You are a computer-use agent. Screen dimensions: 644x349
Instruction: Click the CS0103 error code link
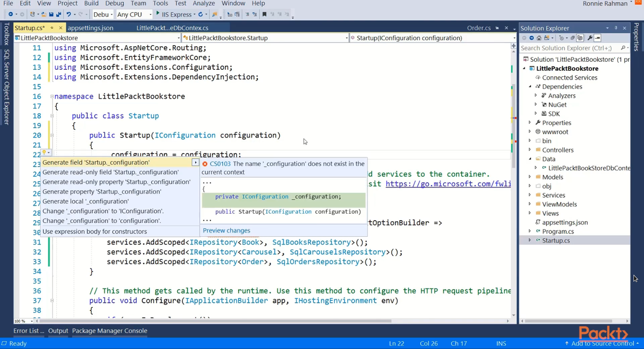pyautogui.click(x=221, y=164)
